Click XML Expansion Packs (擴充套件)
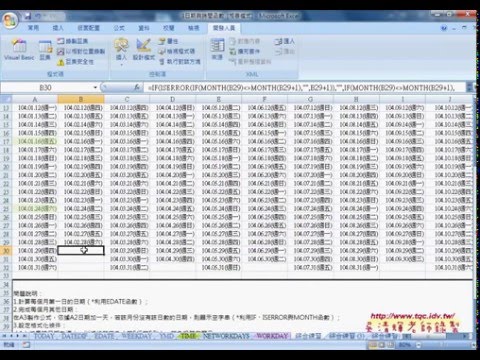This screenshot has width=480, height=360. 245,51
